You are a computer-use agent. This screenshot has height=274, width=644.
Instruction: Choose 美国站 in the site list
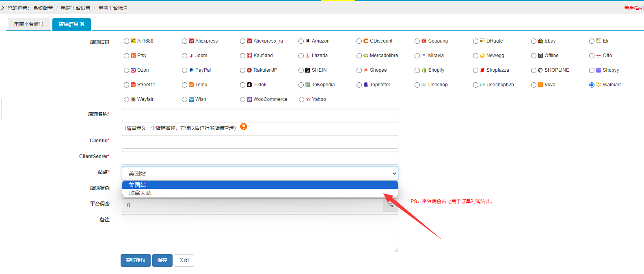[260, 185]
